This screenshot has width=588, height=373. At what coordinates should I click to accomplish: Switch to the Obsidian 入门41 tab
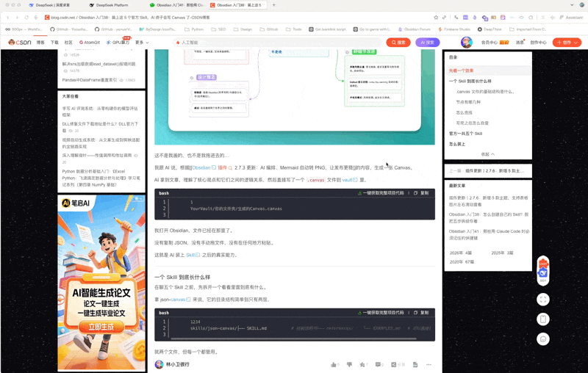(x=176, y=5)
